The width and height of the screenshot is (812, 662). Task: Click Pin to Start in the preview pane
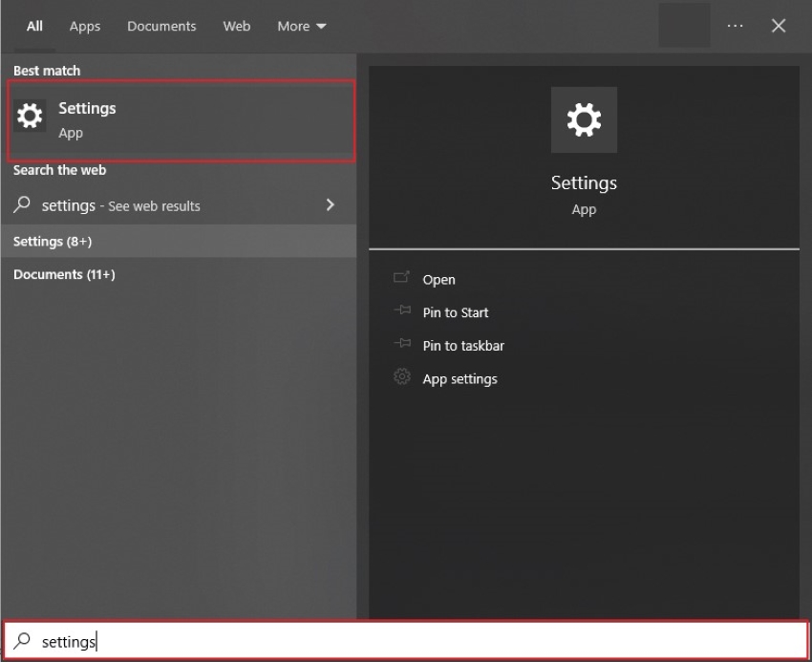456,312
